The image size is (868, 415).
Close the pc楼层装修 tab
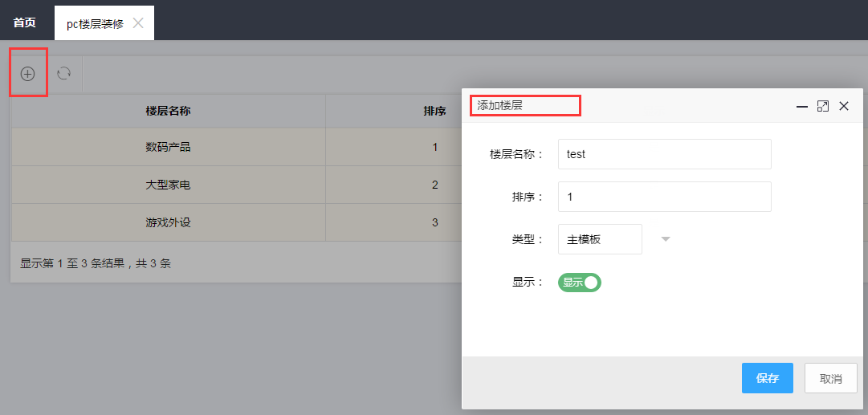pos(138,23)
